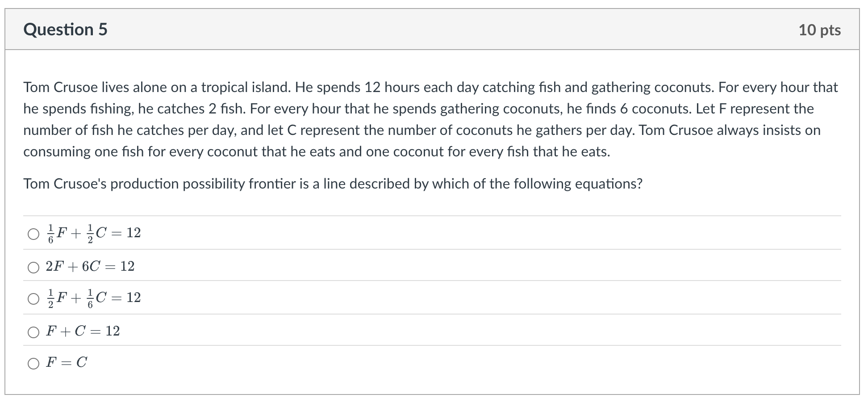Click the equation text F + C = 12
868x407 pixels.
(83, 331)
